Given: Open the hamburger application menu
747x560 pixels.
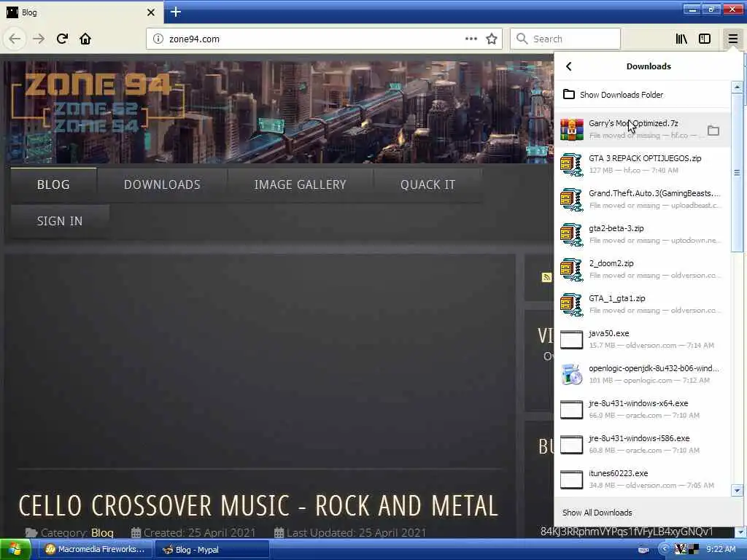Looking at the screenshot, I should 732,39.
